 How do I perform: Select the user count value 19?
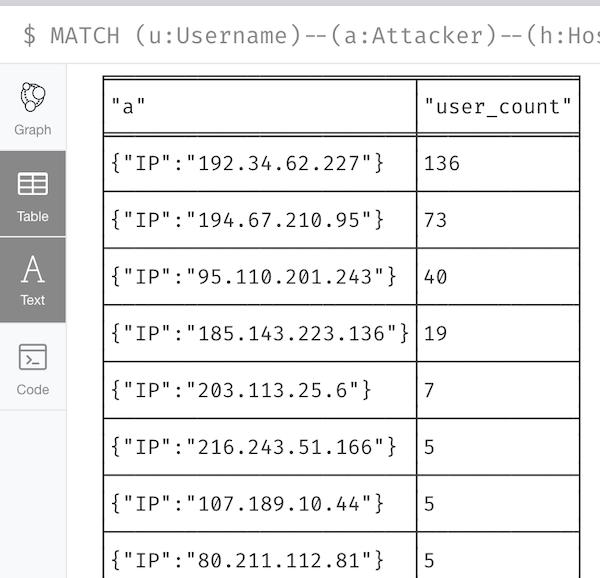436,333
